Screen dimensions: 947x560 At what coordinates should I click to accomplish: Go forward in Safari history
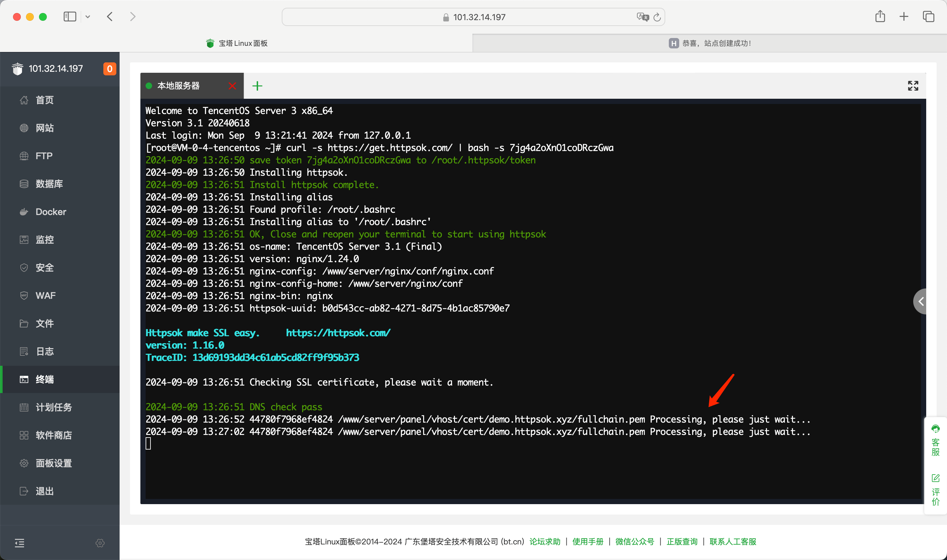coord(133,17)
